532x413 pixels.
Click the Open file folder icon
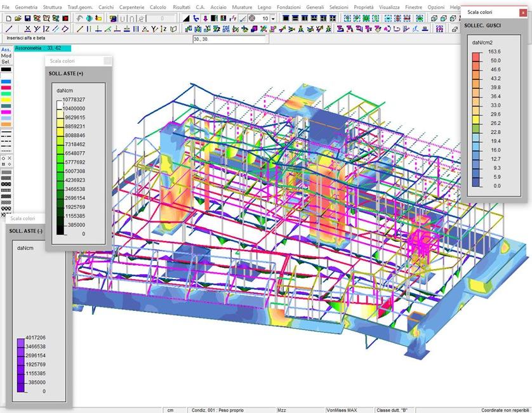click(18, 18)
